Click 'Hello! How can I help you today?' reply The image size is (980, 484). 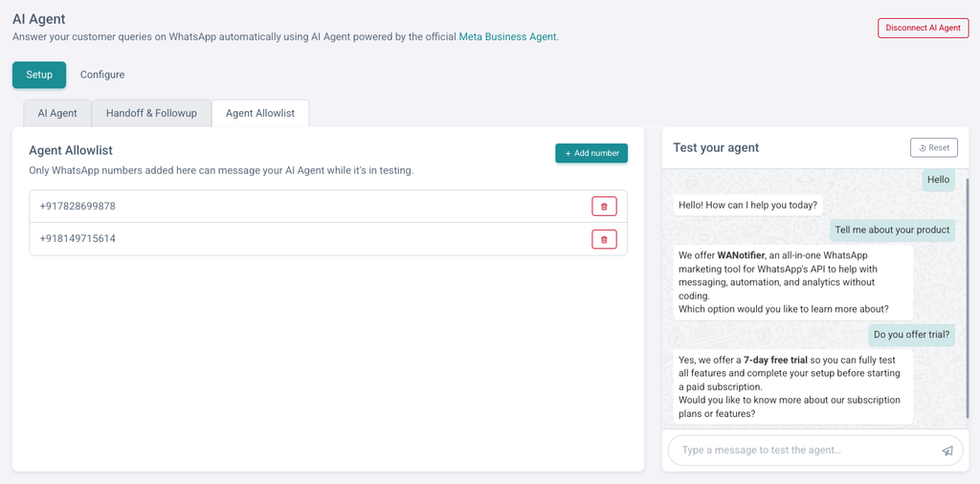[748, 205]
